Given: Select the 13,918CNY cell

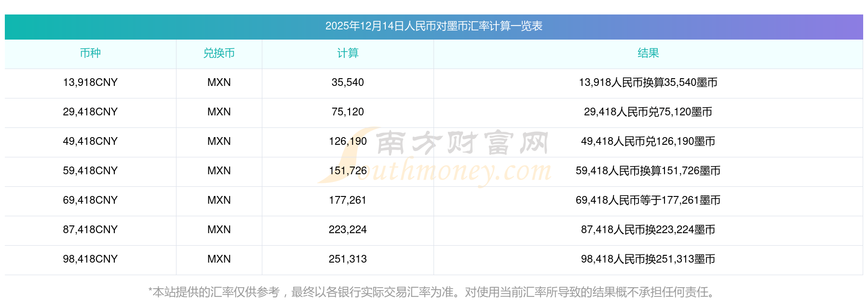Looking at the screenshot, I should click(x=90, y=83).
